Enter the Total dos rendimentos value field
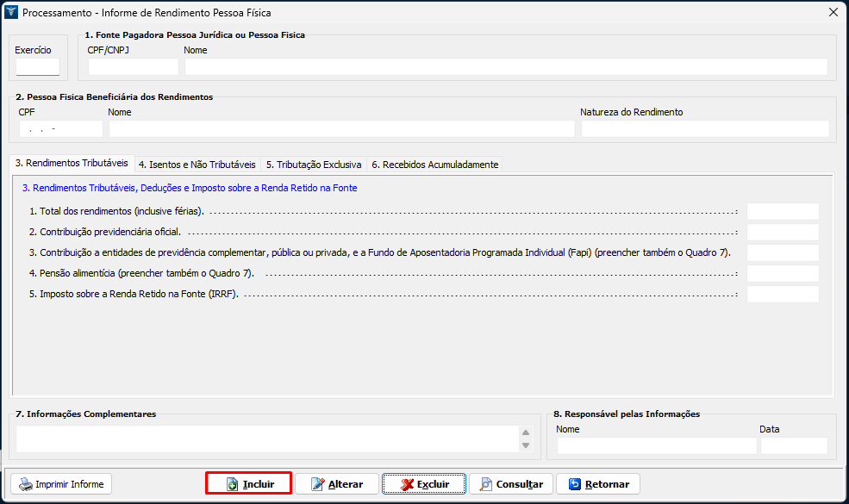The height and width of the screenshot is (504, 849). pos(782,212)
